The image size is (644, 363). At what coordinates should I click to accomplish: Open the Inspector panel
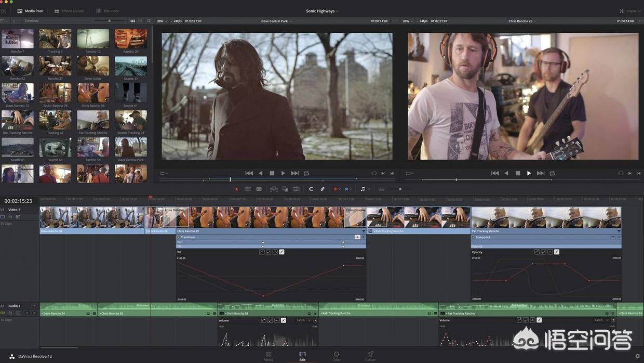[630, 11]
